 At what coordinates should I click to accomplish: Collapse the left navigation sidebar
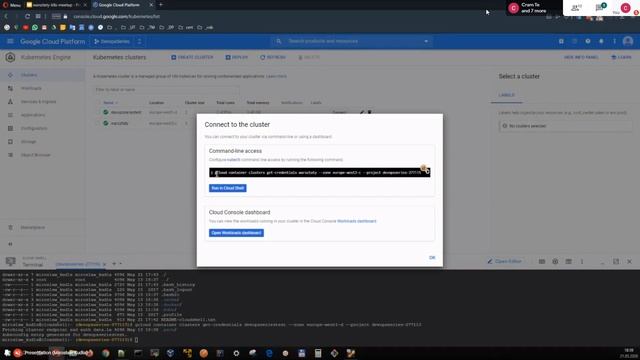coord(10,244)
